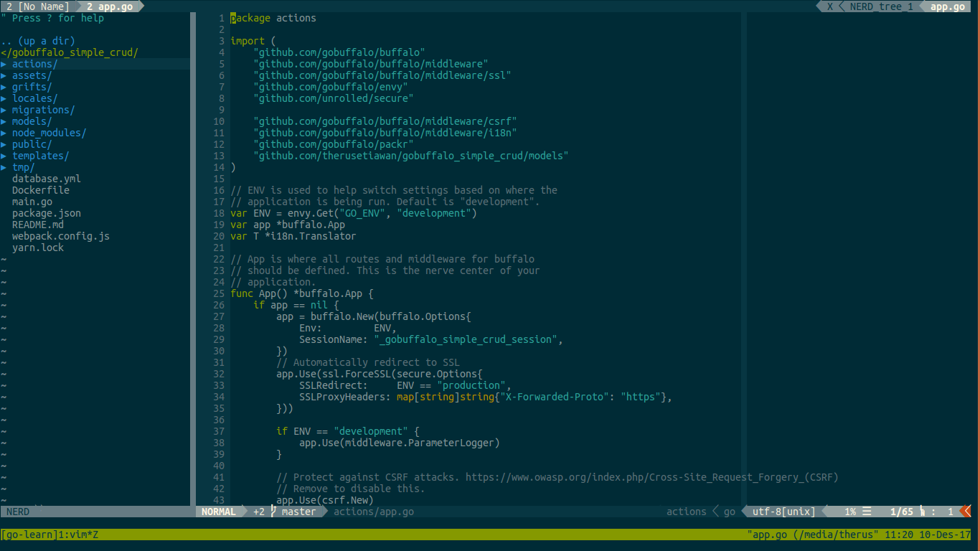Select the app.go tab at top left

pyautogui.click(x=110, y=6)
